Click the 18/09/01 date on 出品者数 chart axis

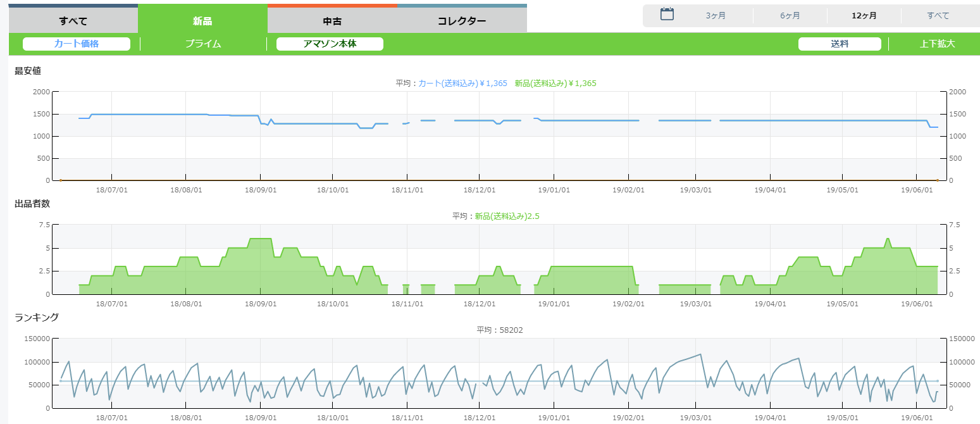coord(260,304)
